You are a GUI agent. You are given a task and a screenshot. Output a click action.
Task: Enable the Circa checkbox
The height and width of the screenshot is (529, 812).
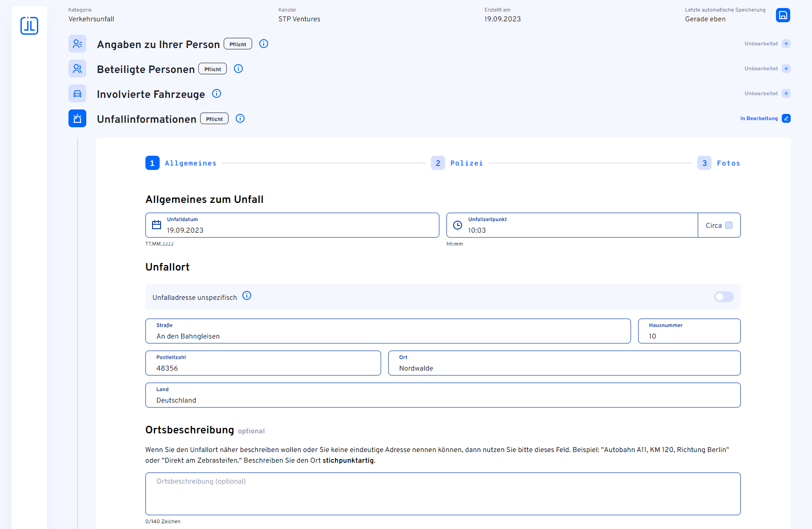[729, 225]
